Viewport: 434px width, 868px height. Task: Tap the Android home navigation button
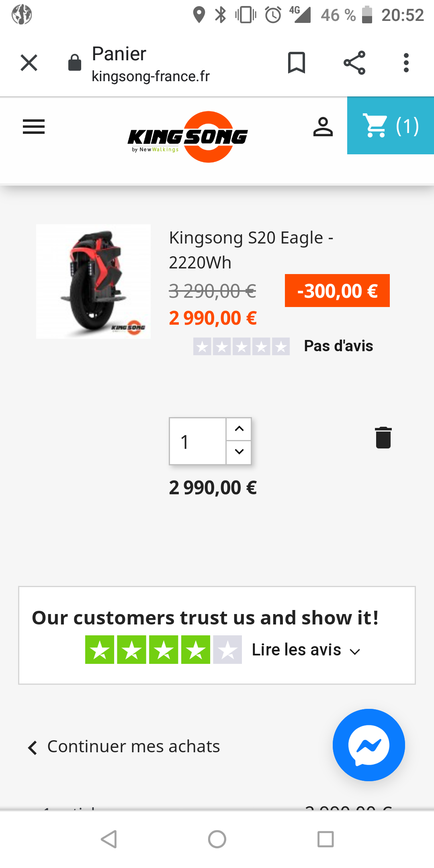pyautogui.click(x=217, y=839)
